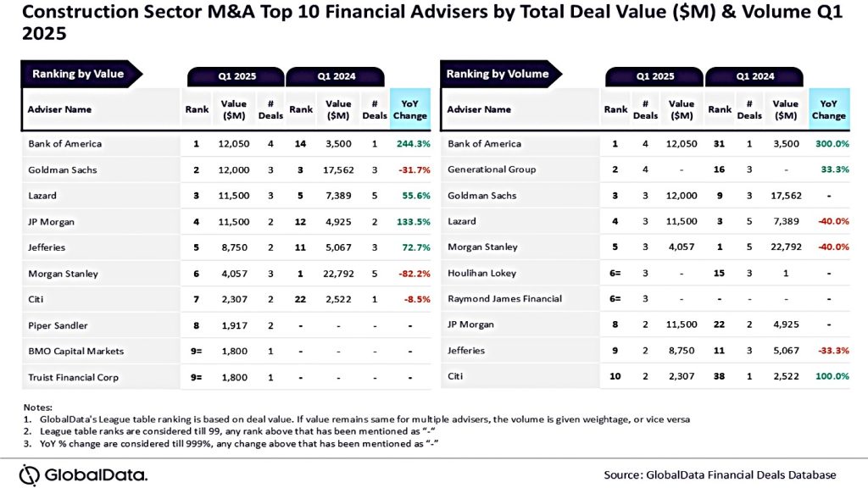Select the Ranking by Volume banner

(501, 75)
